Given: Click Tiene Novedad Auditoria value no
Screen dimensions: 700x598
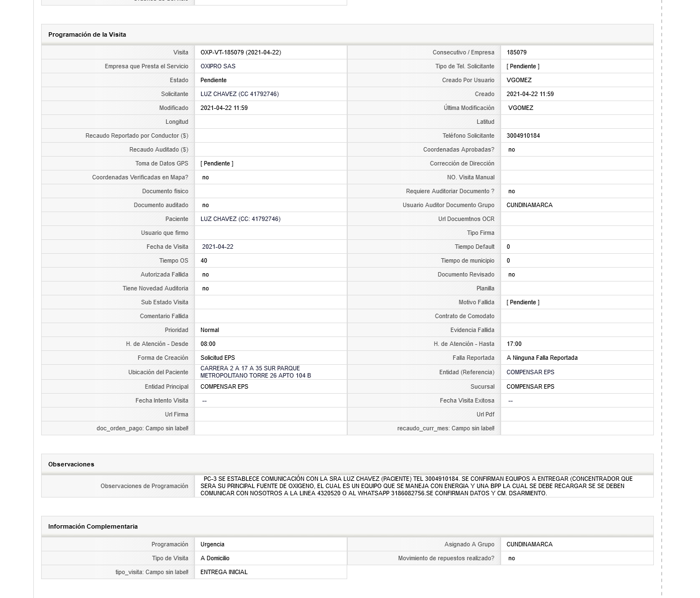Looking at the screenshot, I should (206, 288).
